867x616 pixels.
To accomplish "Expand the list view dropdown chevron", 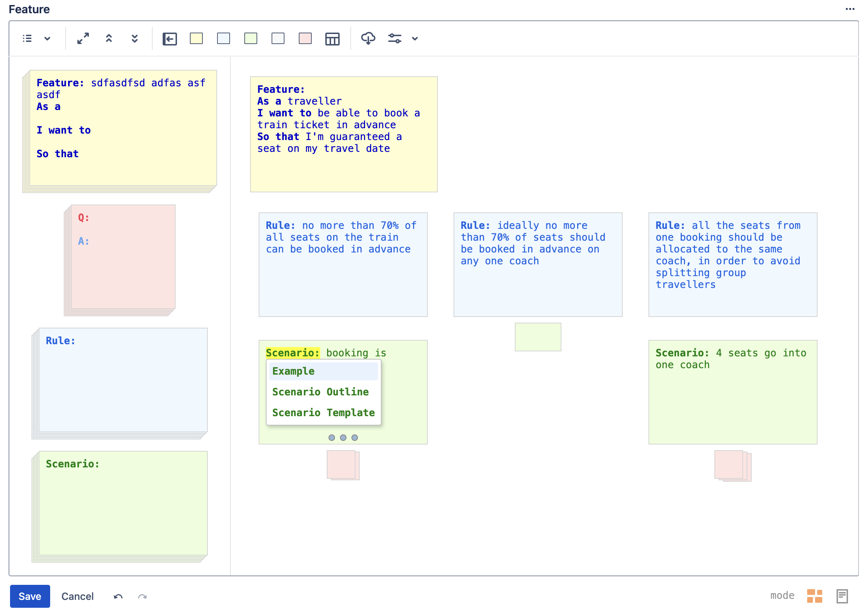I will pyautogui.click(x=47, y=38).
